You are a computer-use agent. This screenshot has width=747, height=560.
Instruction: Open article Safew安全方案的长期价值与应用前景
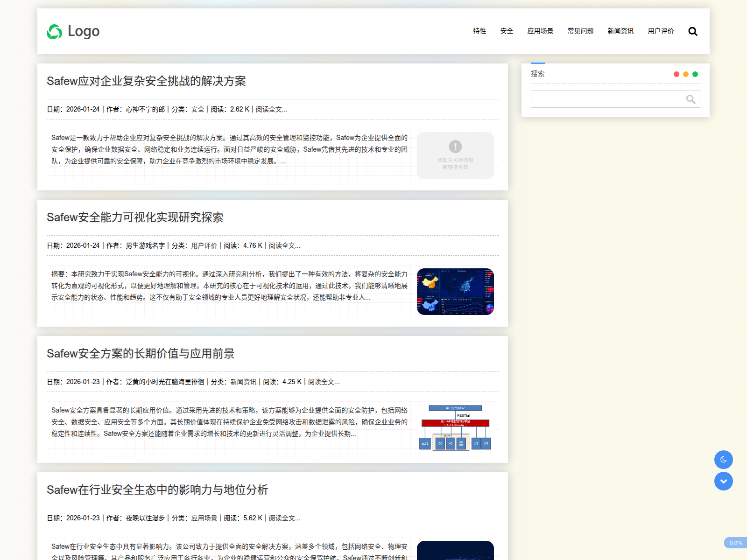[x=141, y=354]
